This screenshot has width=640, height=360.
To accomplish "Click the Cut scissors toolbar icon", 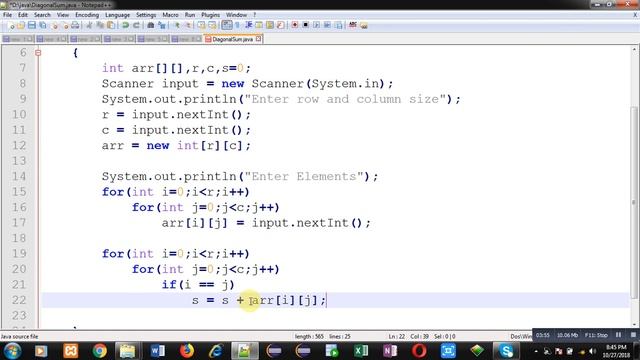I will (89, 25).
